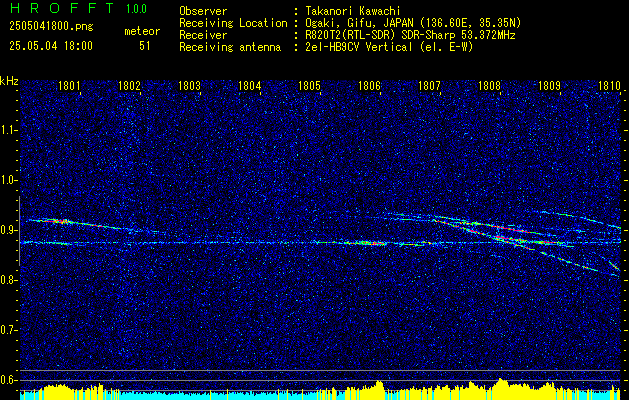Click the 1807 time marker
This screenshot has width=629, height=400.
point(429,85)
